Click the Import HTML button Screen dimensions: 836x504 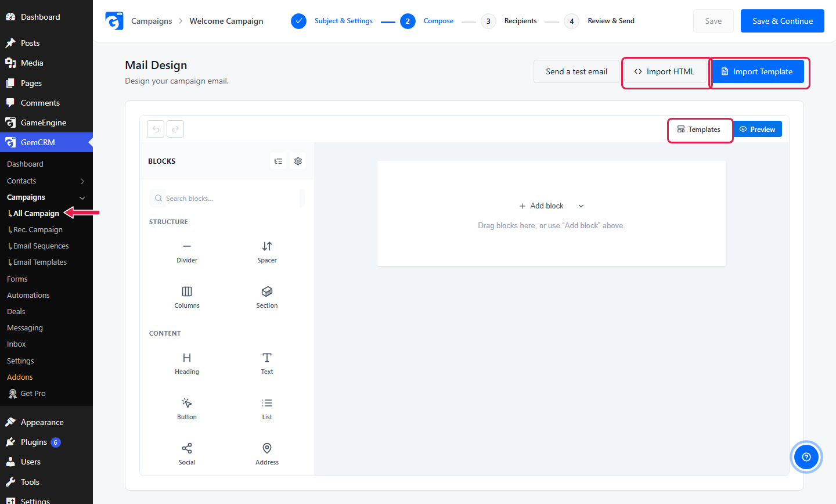pos(664,71)
